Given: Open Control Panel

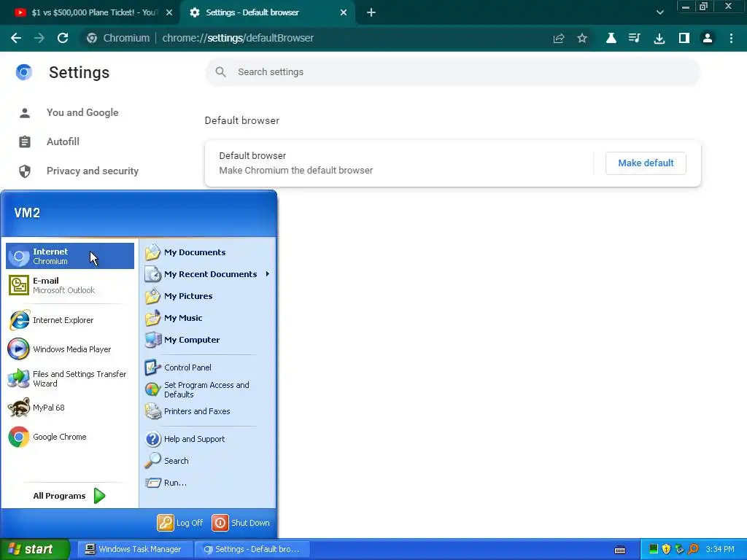Looking at the screenshot, I should tap(207, 367).
